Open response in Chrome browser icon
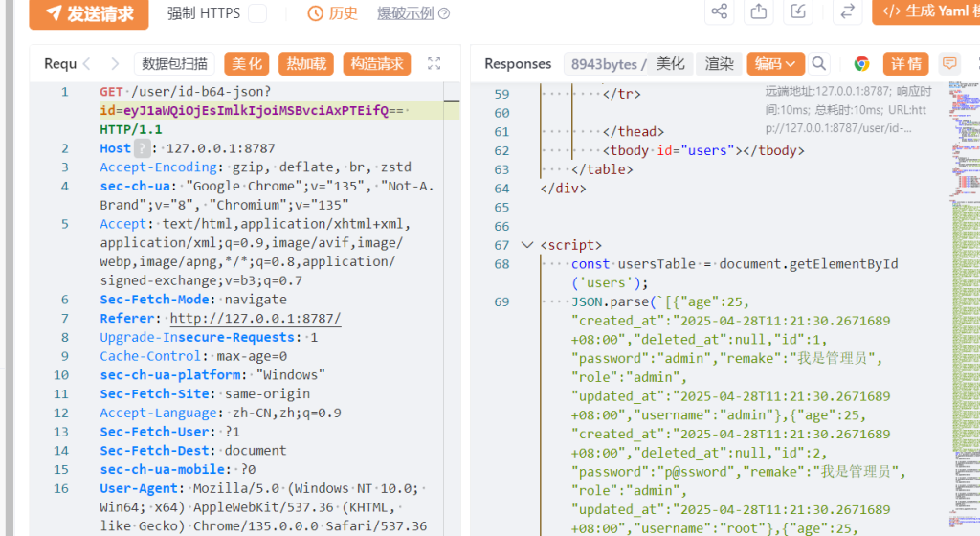Image resolution: width=980 pixels, height=536 pixels. pos(861,64)
